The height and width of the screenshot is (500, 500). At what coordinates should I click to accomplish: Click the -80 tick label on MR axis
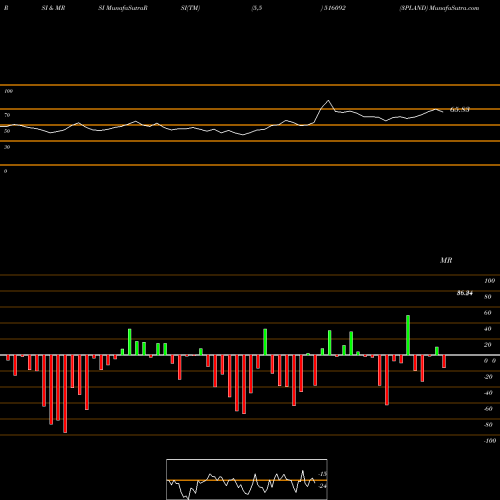point(488,425)
